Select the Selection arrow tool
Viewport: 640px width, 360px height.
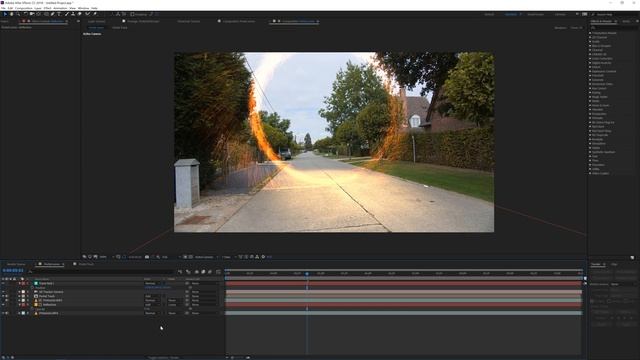(x=5, y=14)
